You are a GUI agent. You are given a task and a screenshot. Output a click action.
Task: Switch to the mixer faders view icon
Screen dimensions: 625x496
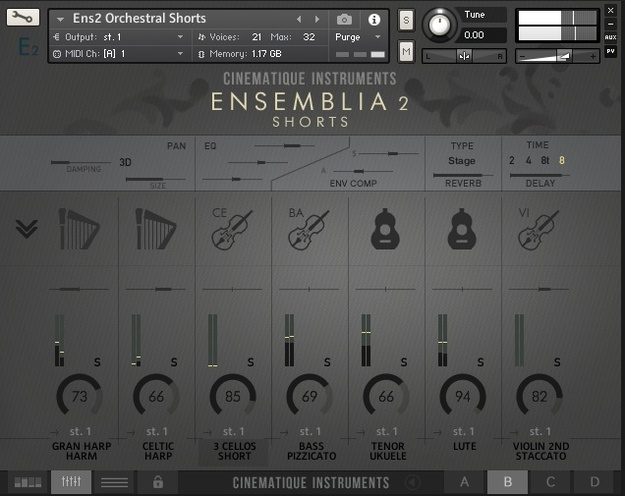click(71, 482)
